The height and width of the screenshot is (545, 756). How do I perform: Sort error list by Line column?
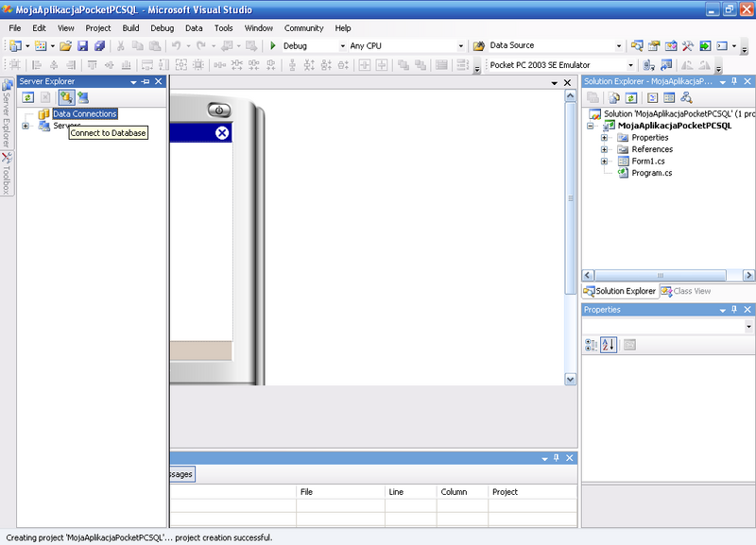(411, 492)
